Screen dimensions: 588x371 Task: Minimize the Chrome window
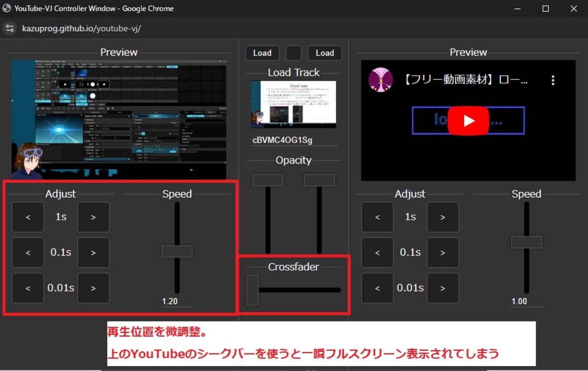tap(517, 9)
